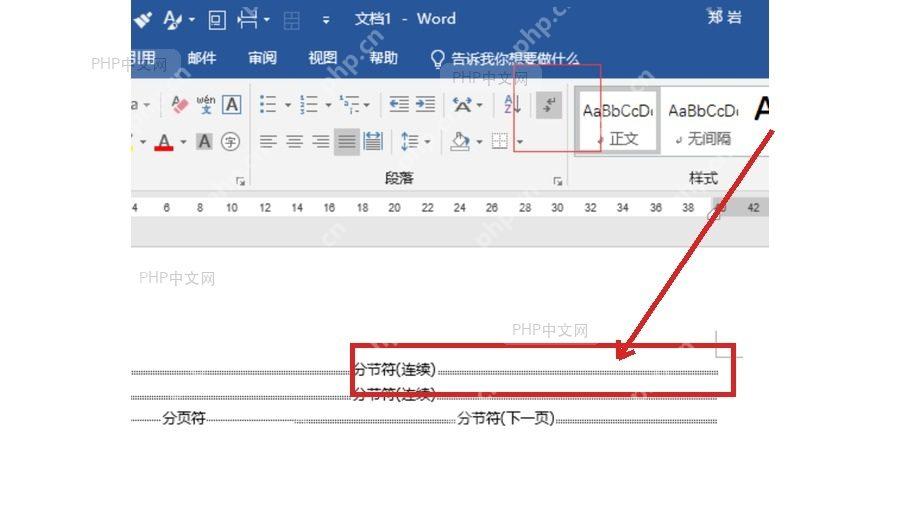Image resolution: width=900 pixels, height=520 pixels.
Task: Select the 正文 (Normal) style
Action: click(x=618, y=121)
